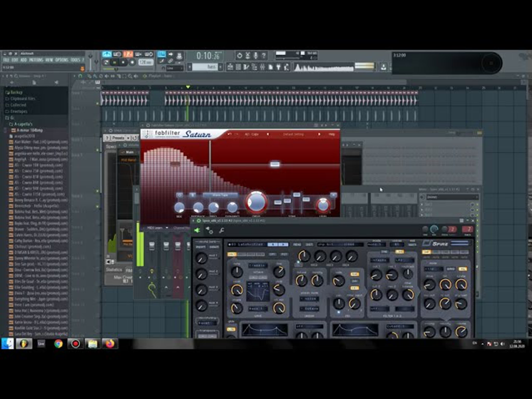
Task: Close the Saturn band panel with its X
Action: 333,195
